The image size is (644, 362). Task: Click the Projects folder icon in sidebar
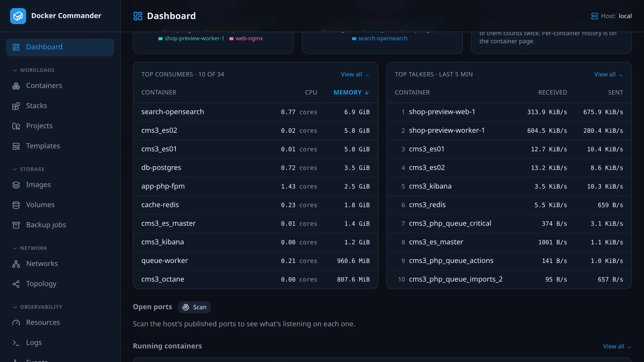16,126
